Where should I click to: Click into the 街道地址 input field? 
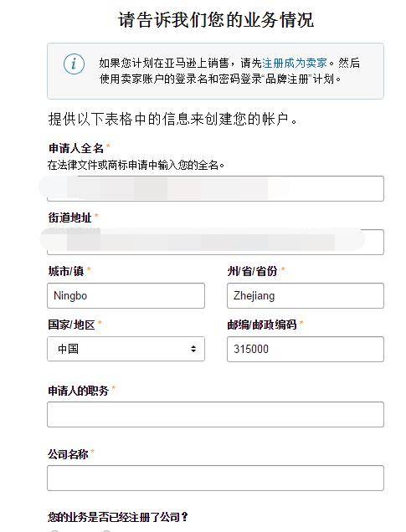[x=216, y=242]
